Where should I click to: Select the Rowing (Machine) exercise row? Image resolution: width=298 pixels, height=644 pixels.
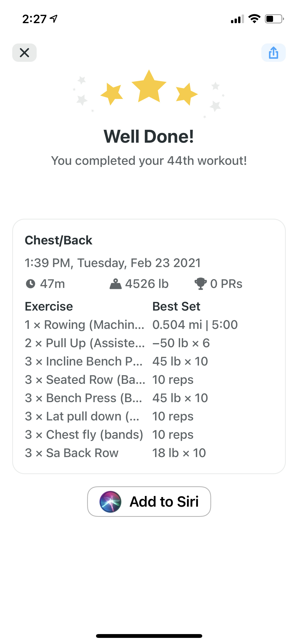(131, 325)
